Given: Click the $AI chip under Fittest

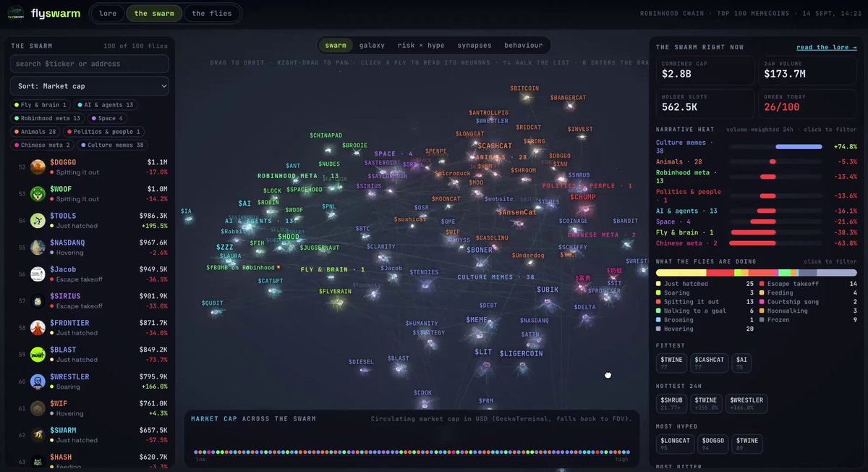Looking at the screenshot, I should point(742,363).
